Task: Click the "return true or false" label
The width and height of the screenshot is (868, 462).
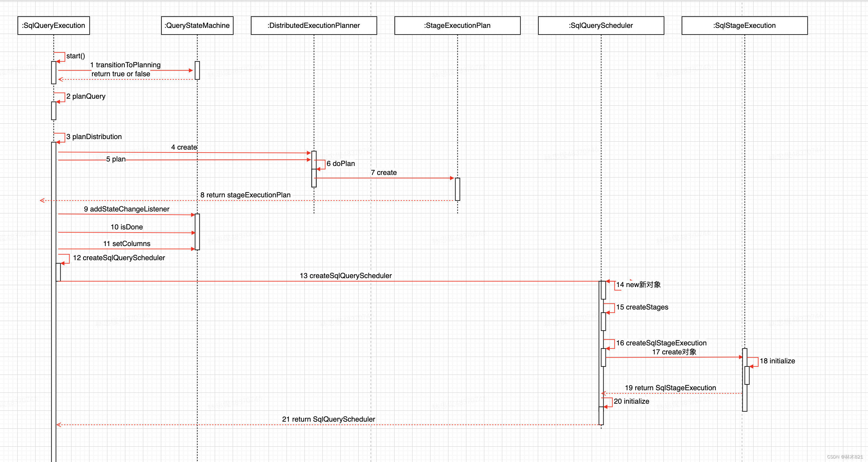Action: tap(121, 74)
